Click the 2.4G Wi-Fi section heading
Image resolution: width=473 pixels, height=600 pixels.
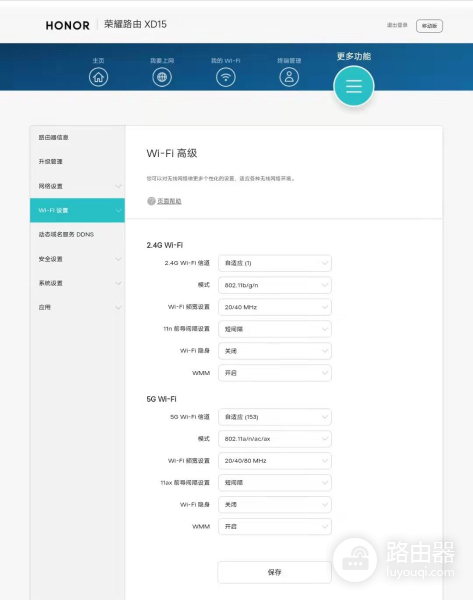(165, 245)
